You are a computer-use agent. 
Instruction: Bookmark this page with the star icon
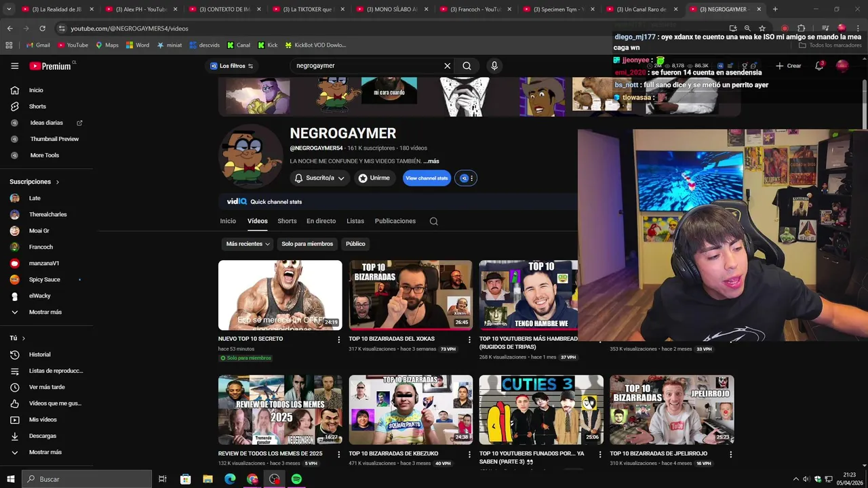click(762, 28)
